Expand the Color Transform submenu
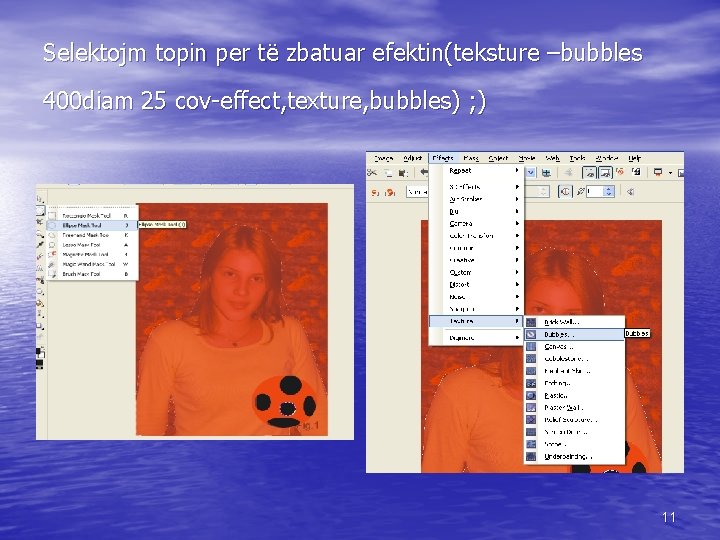 tap(476, 236)
